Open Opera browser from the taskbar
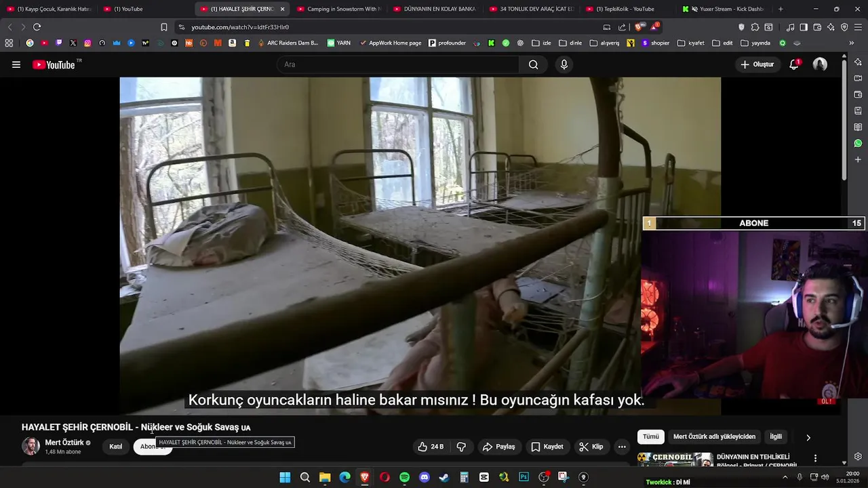 point(384,477)
